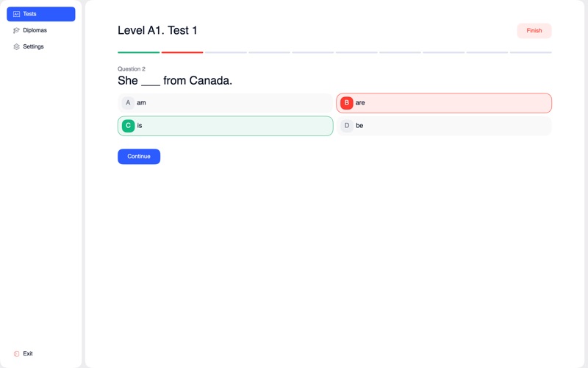Go to the Settings menu item
The height and width of the screenshot is (368, 588).
pos(33,46)
